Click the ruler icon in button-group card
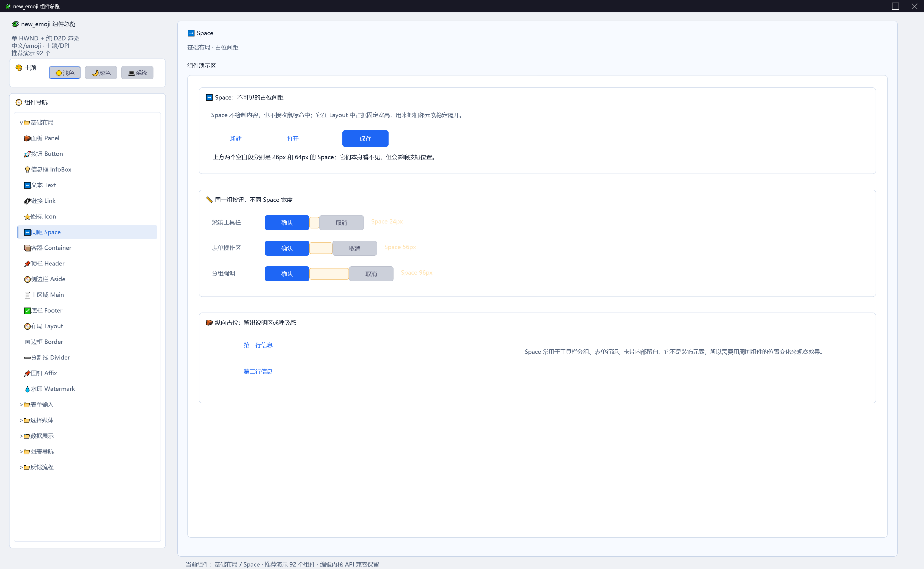The image size is (924, 569). click(209, 200)
